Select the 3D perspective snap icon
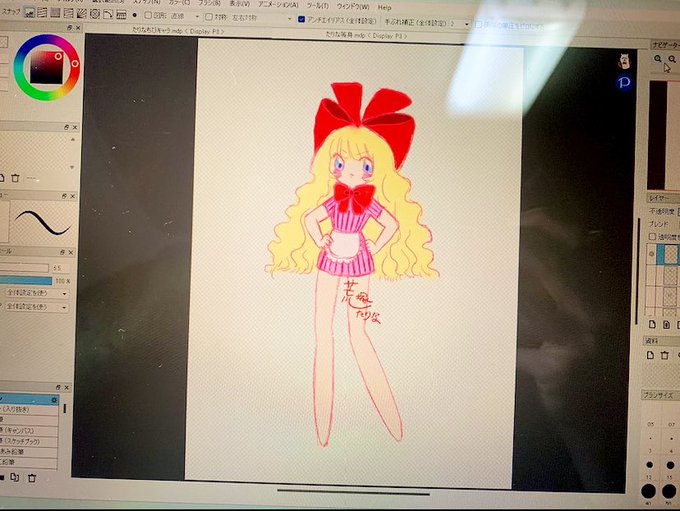Screen dimensions: 680x511 coord(121,15)
